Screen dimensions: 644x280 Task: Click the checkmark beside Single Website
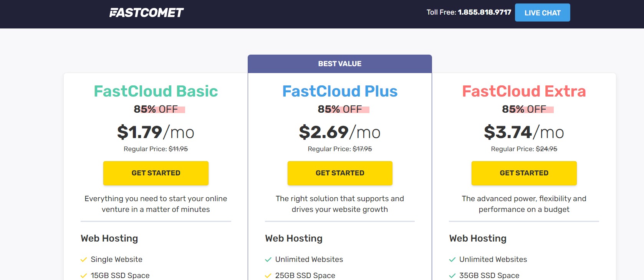[x=83, y=259]
